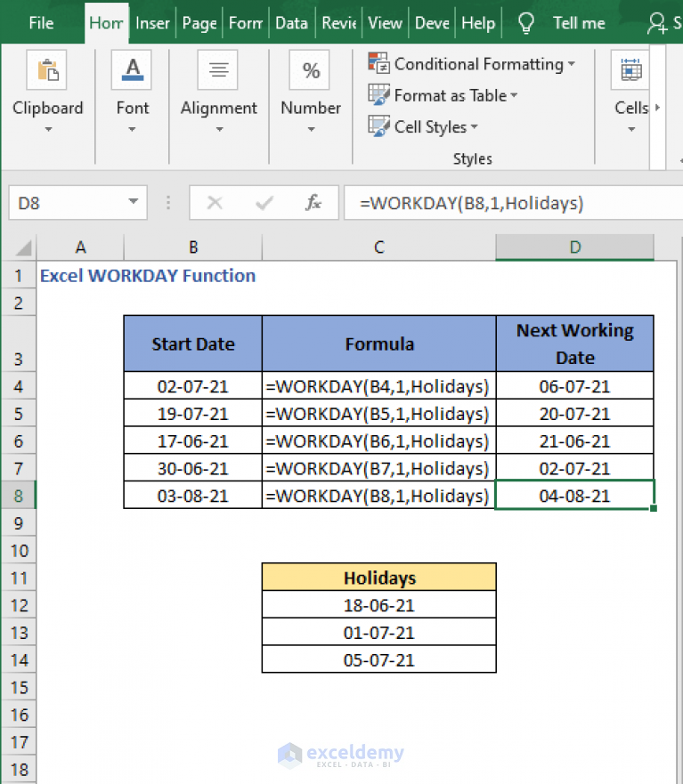Viewport: 683px width, 784px height.
Task: Open Cell Styles dropdown arrow
Action: 474,126
